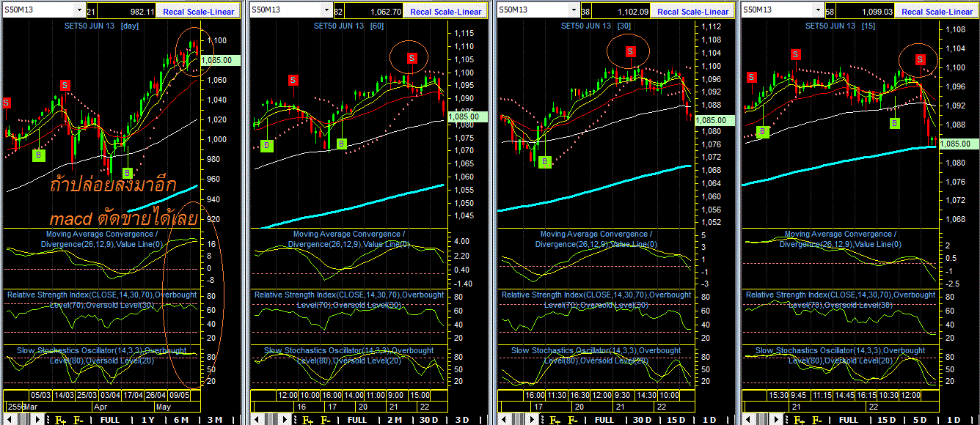Click left scroll arrow under 60-minute chart
Image resolution: width=980 pixels, height=425 pixels.
coord(256,419)
